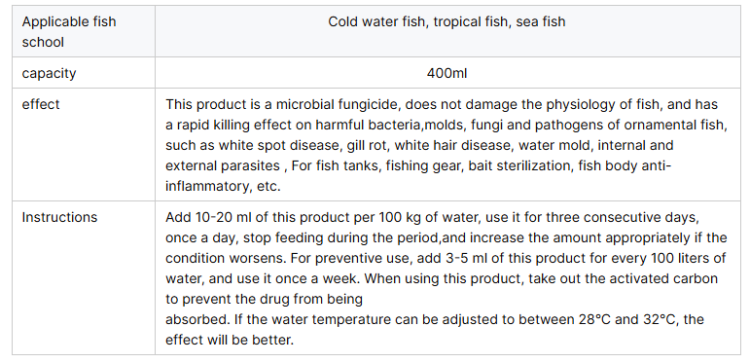Click the 'inflammatory, etc.' line
Viewport: 750px width, 363px height.
click(223, 186)
